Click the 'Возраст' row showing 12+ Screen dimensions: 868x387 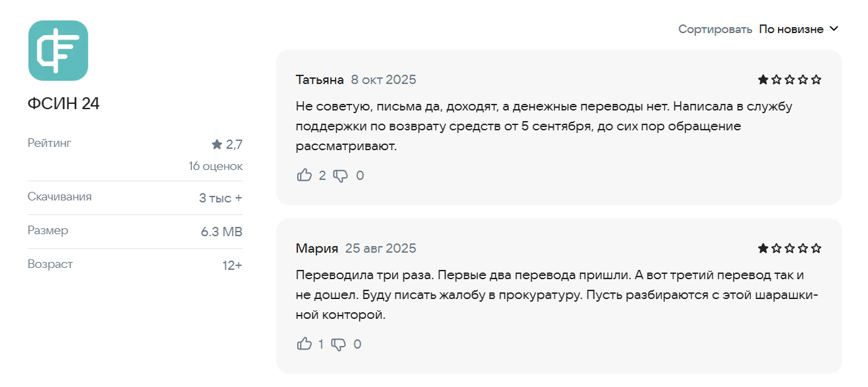135,265
